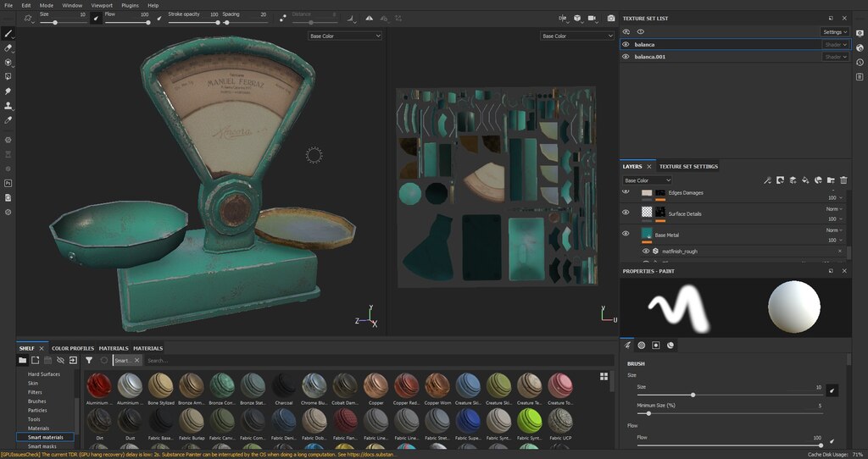
Task: Click the lazy mouse icon
Action: click(x=283, y=19)
